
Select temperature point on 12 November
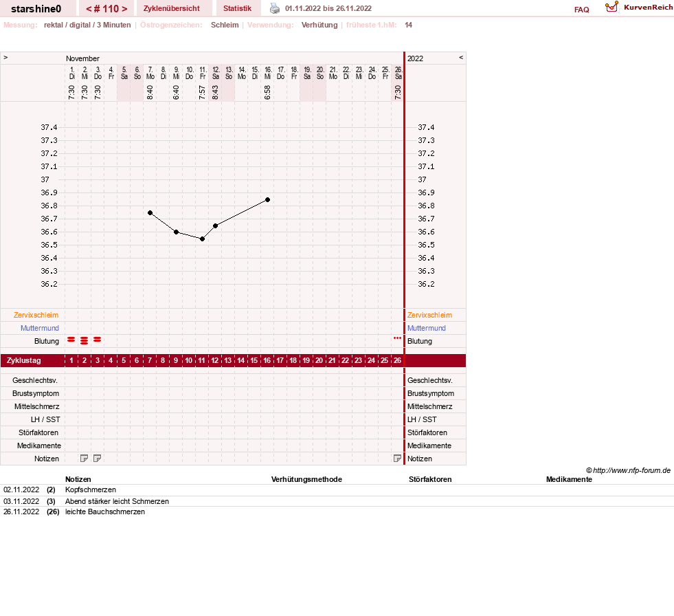click(215, 225)
